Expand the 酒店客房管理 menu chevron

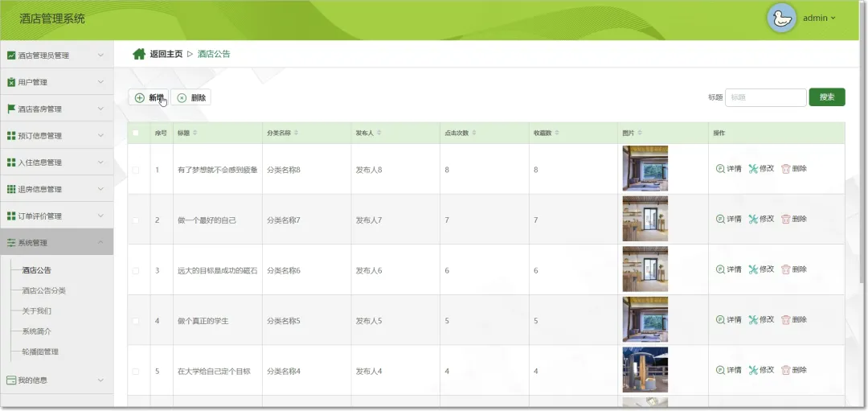(x=100, y=109)
